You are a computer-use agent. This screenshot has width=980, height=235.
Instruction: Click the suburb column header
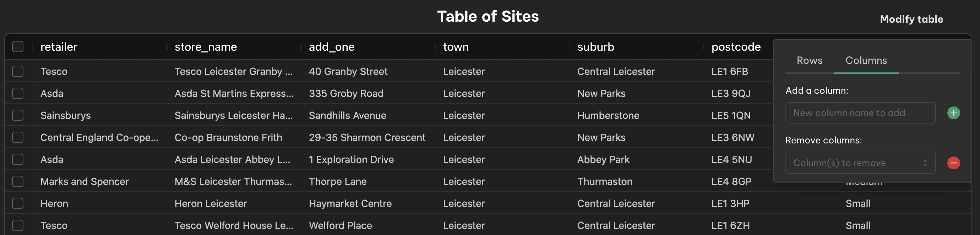coord(596,47)
